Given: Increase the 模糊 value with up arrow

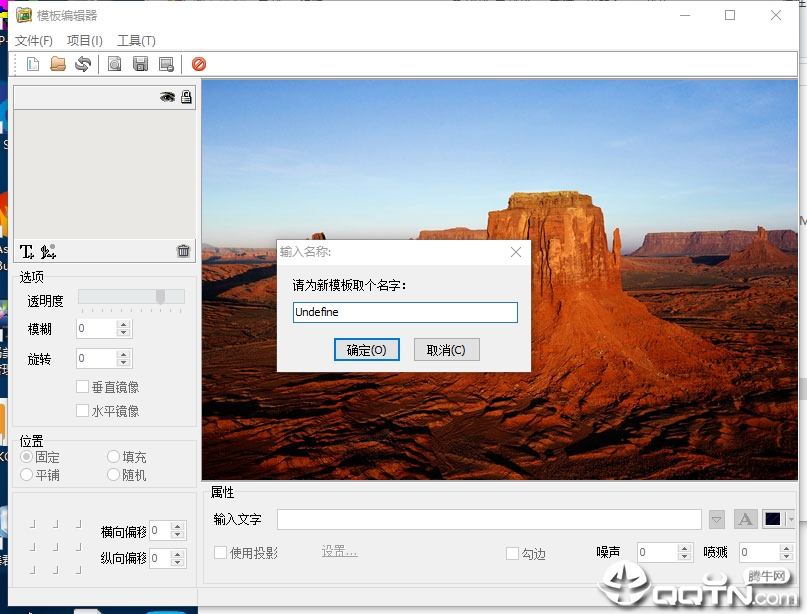Looking at the screenshot, I should tap(123, 324).
